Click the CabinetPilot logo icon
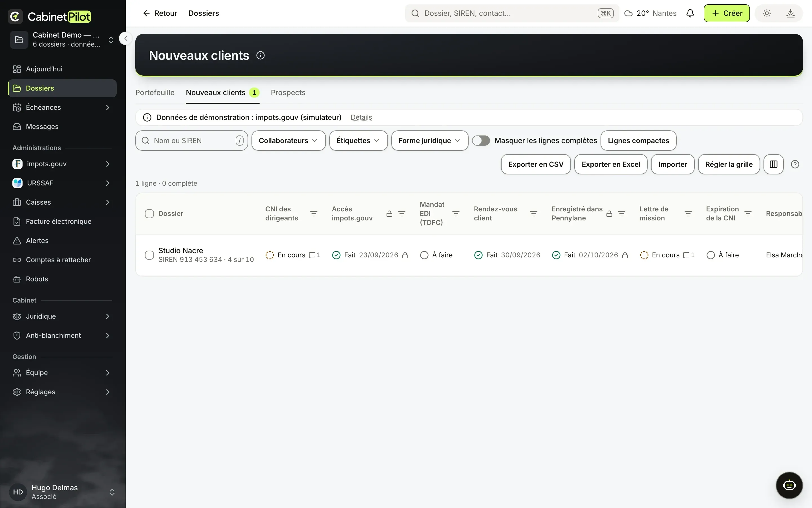Screen dimensions: 812x508 pos(15,16)
